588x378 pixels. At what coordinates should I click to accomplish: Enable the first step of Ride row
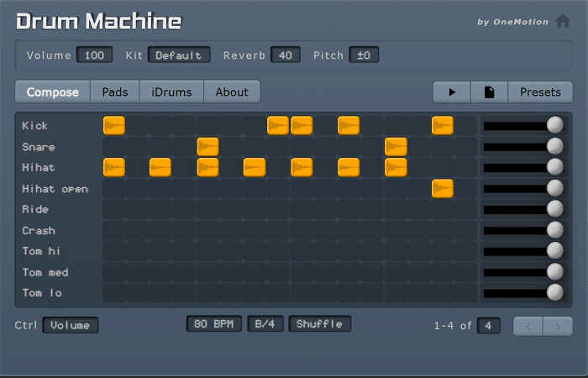point(114,209)
